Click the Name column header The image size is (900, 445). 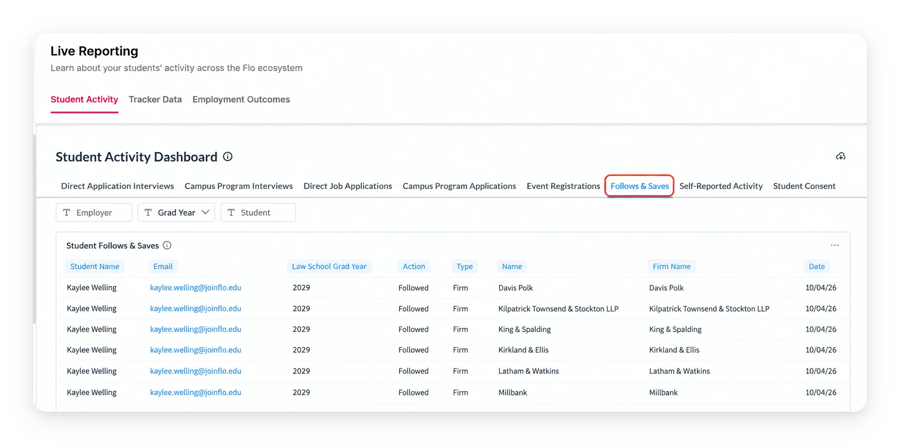(512, 266)
